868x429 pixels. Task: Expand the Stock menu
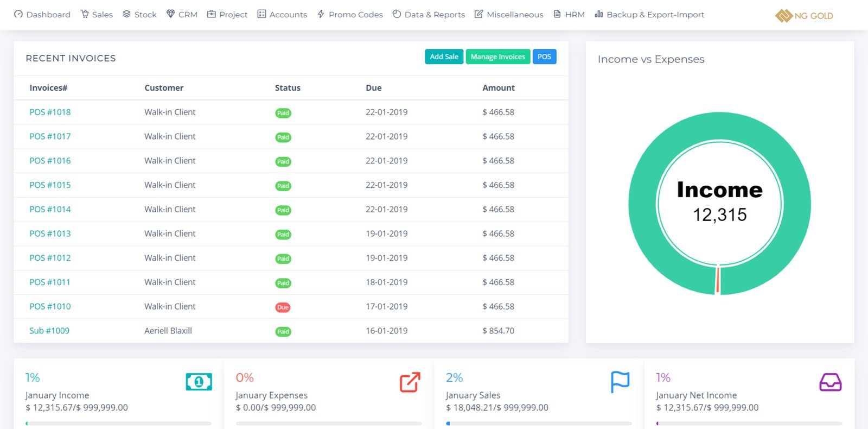click(139, 15)
